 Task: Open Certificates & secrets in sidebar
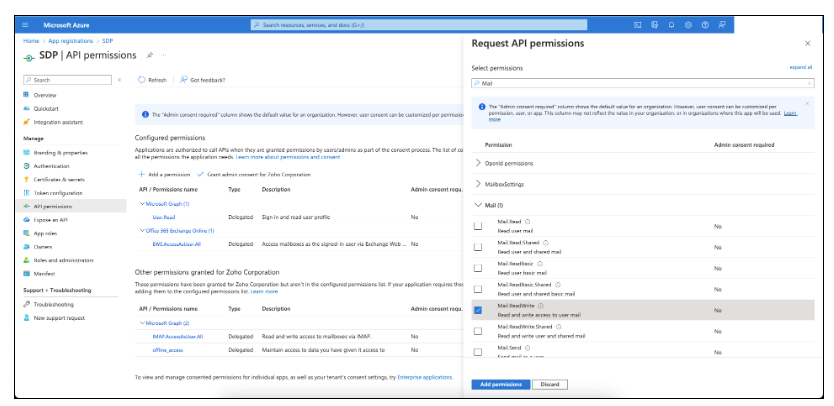58,179
